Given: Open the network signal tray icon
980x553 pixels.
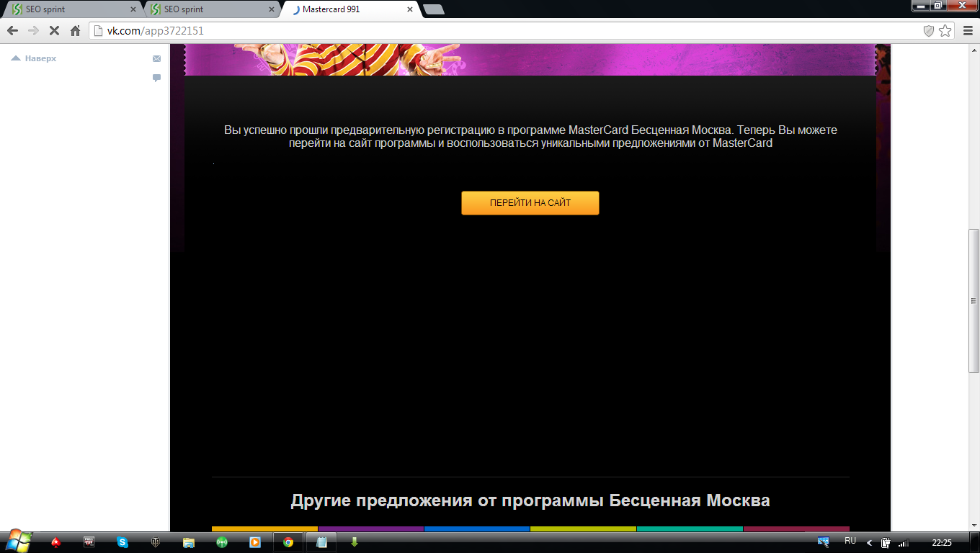Looking at the screenshot, I should coord(904,543).
